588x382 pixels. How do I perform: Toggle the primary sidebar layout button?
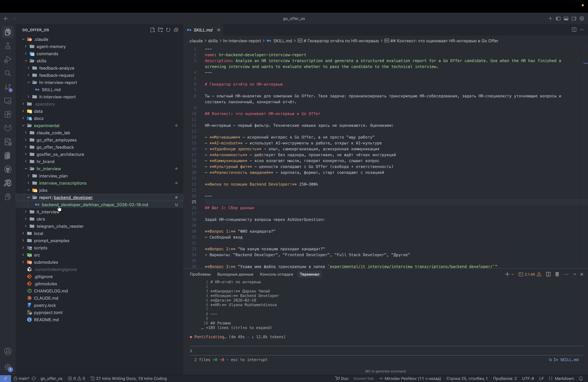pyautogui.click(x=558, y=18)
